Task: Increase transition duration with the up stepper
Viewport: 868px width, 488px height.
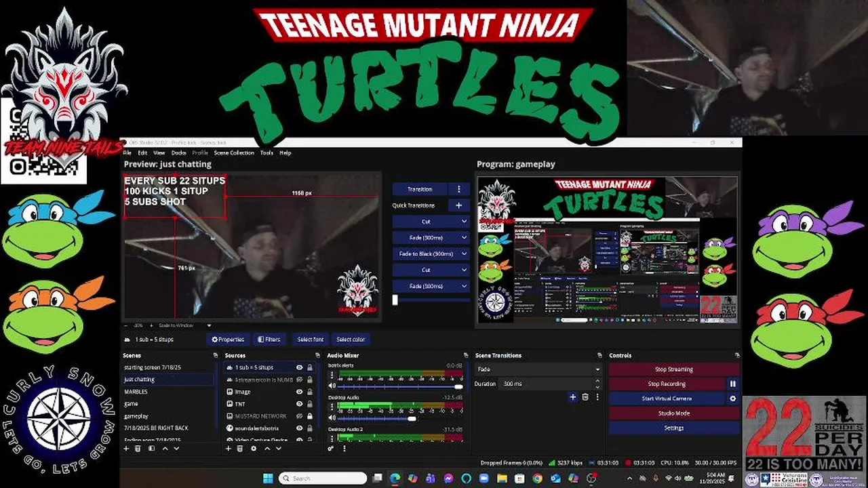Action: pyautogui.click(x=597, y=381)
